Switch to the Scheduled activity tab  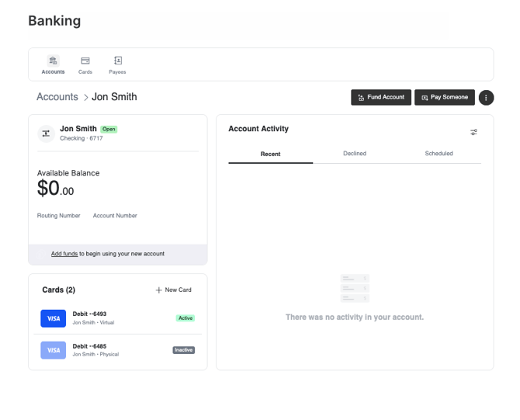click(x=439, y=154)
